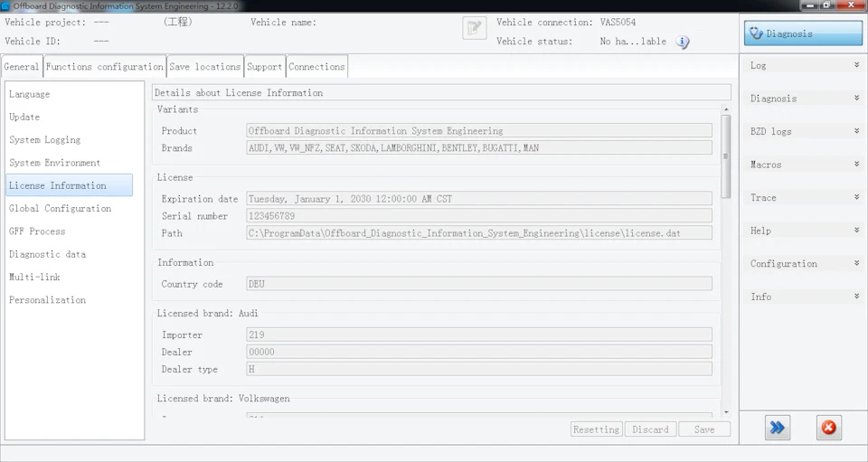Click the 'Licensed brand: Audi' heading
The height and width of the screenshot is (462, 868).
[x=208, y=313]
